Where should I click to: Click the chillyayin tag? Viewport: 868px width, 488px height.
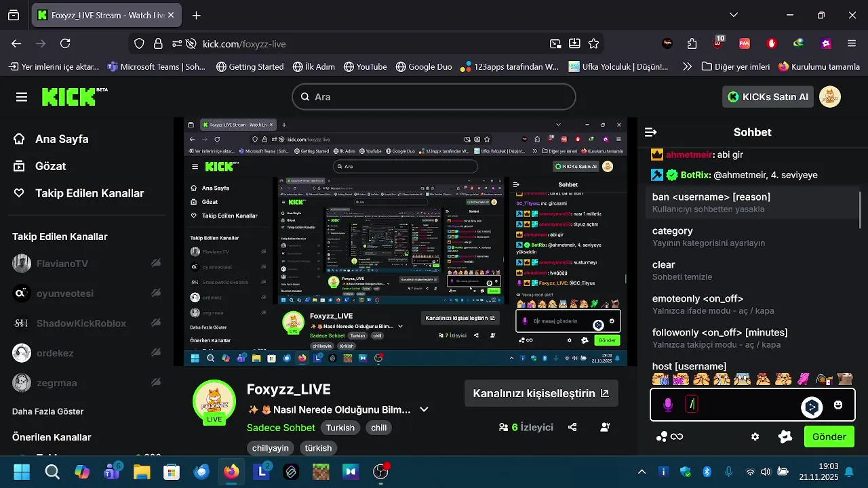pos(271,448)
